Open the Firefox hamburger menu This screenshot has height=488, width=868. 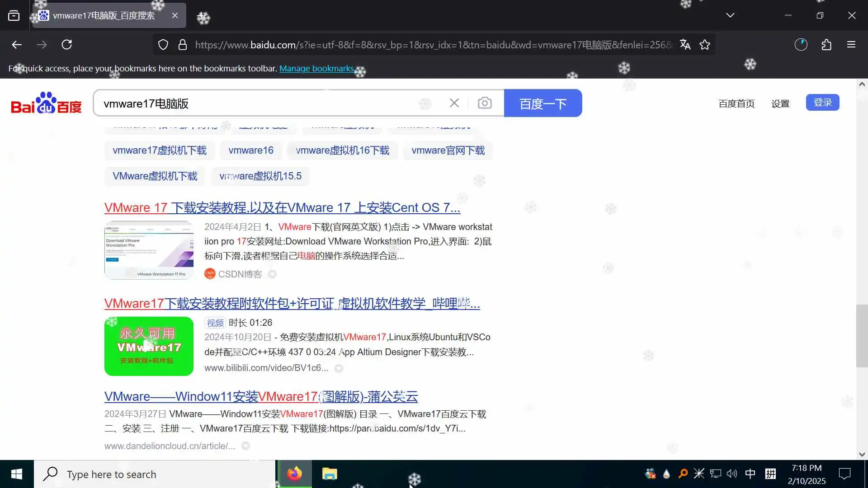pos(851,45)
